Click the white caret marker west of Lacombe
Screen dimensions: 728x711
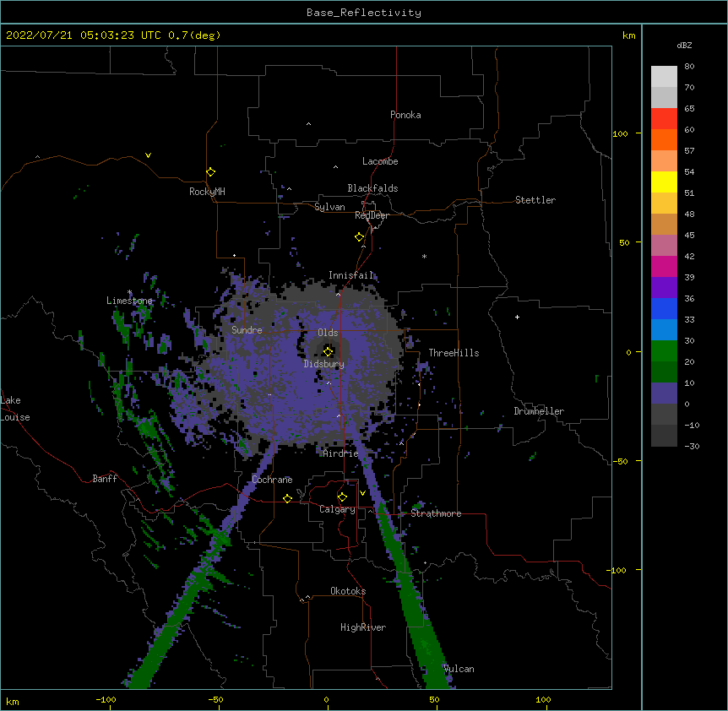[335, 166]
